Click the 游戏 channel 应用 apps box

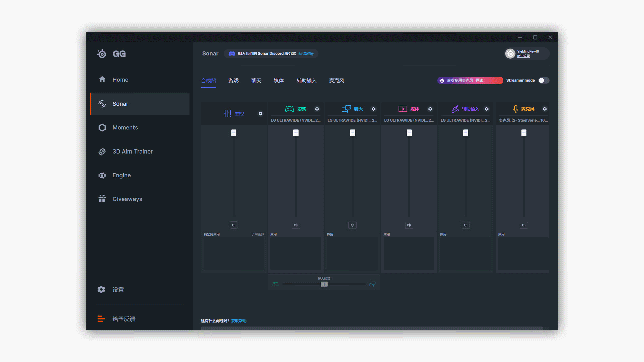pos(296,254)
